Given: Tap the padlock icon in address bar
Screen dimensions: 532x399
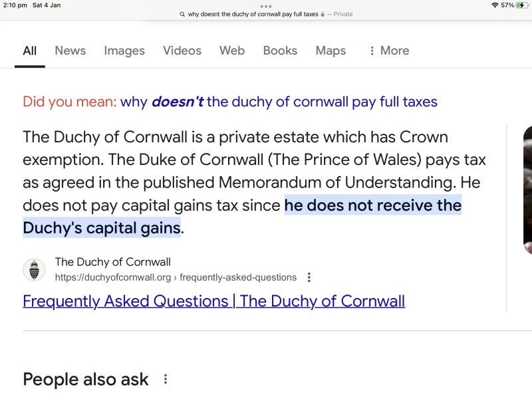Looking at the screenshot, I should tap(323, 14).
